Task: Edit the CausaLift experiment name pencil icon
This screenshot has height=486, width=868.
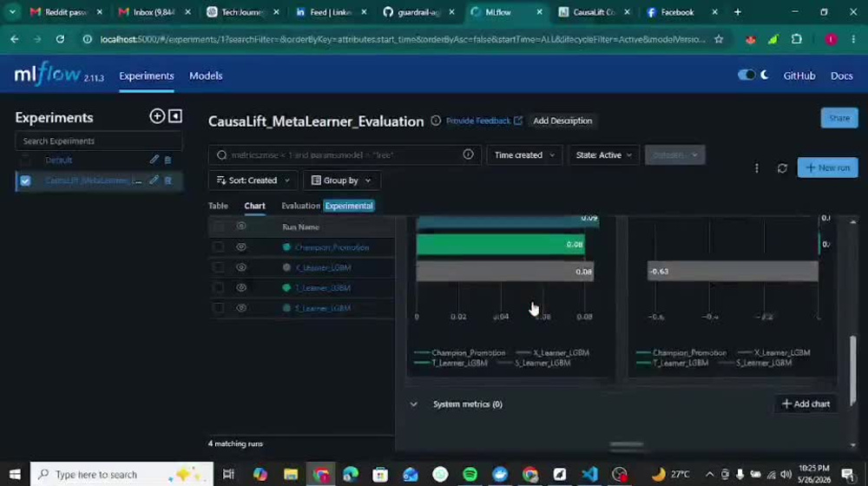Action: (154, 181)
